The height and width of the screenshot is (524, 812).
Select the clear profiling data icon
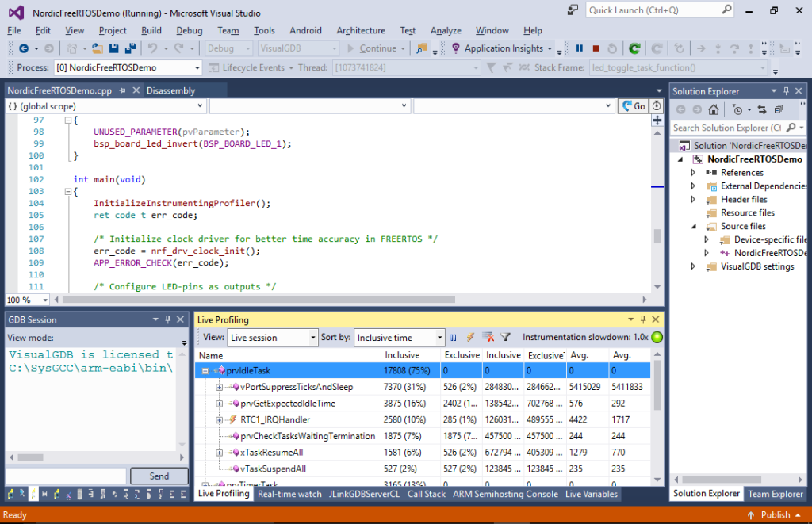487,338
